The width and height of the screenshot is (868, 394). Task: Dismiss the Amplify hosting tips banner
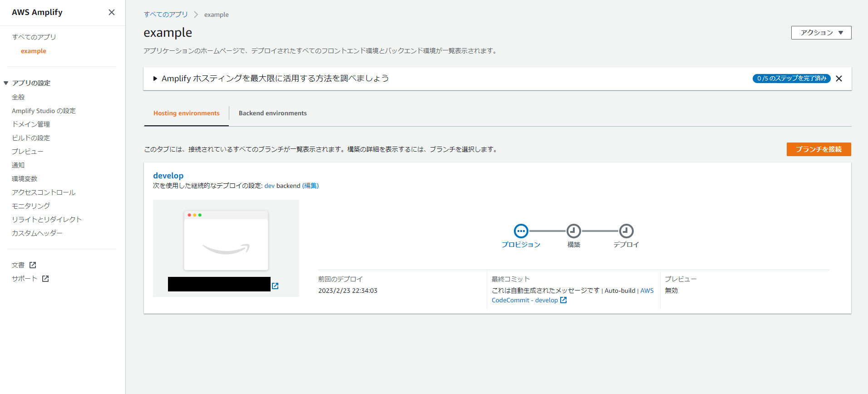839,79
